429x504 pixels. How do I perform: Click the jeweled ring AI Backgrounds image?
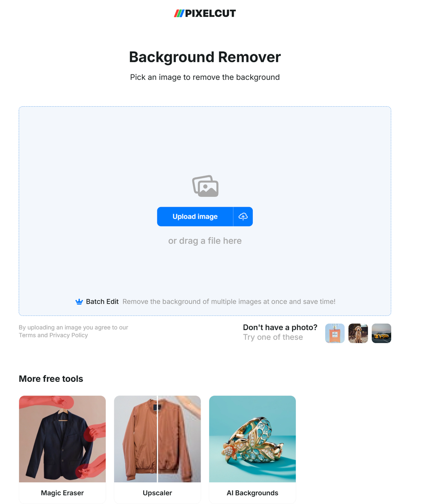253,439
